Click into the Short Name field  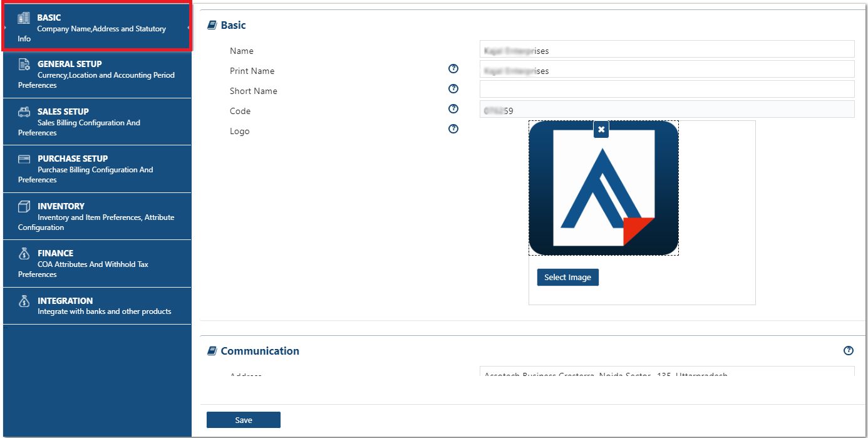pos(667,89)
